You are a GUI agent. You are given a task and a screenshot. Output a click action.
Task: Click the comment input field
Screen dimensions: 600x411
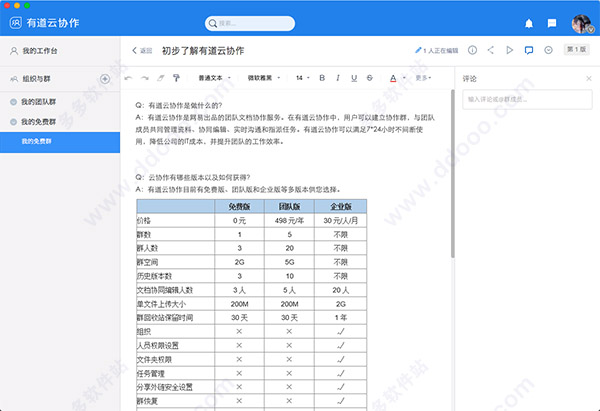527,99
